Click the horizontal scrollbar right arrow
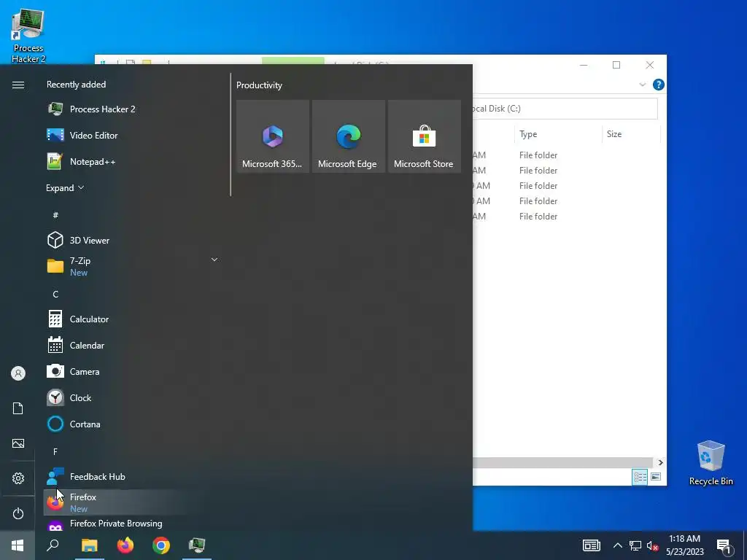Image resolution: width=747 pixels, height=560 pixels. click(x=660, y=462)
